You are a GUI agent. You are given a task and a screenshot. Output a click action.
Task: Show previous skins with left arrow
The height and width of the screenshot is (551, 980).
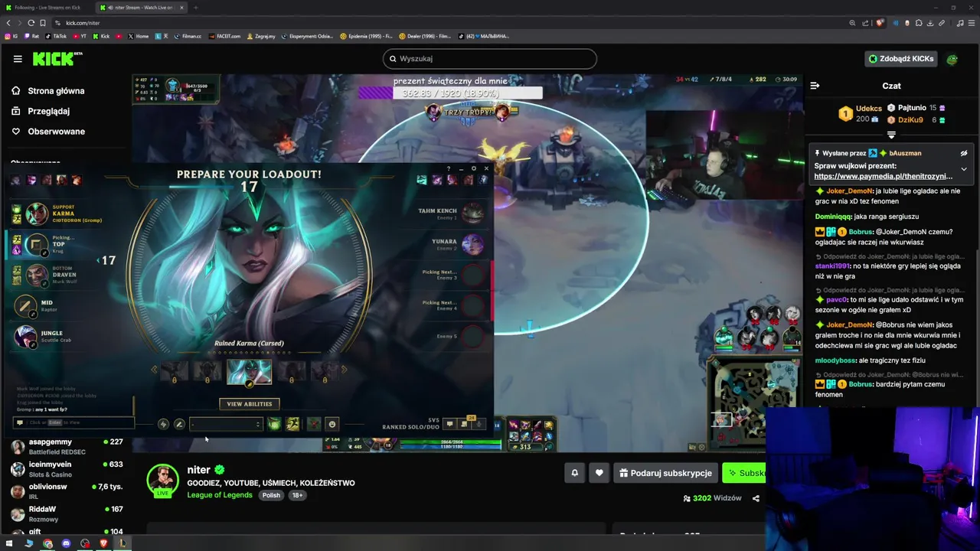pyautogui.click(x=154, y=370)
